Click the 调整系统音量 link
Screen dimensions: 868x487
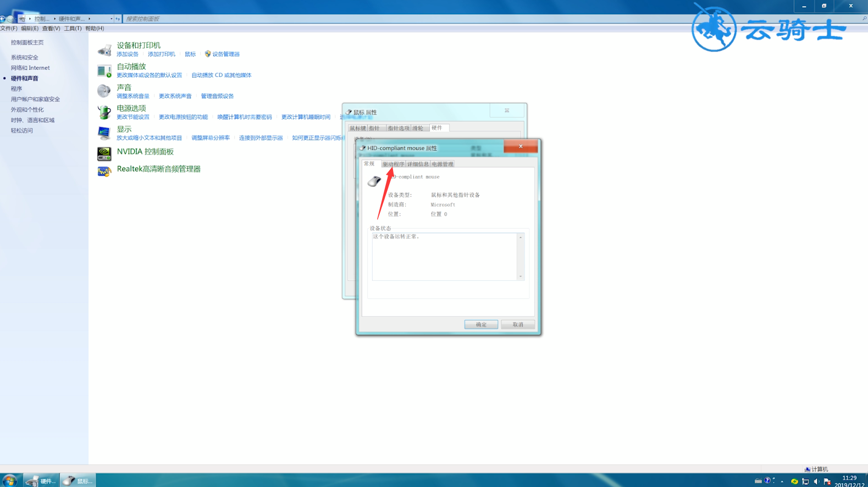coord(133,96)
